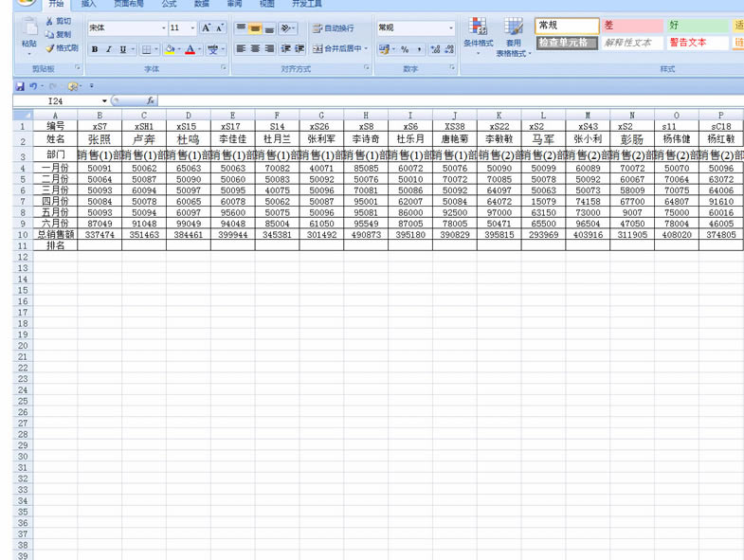Increase font size with large A icon

point(207,28)
